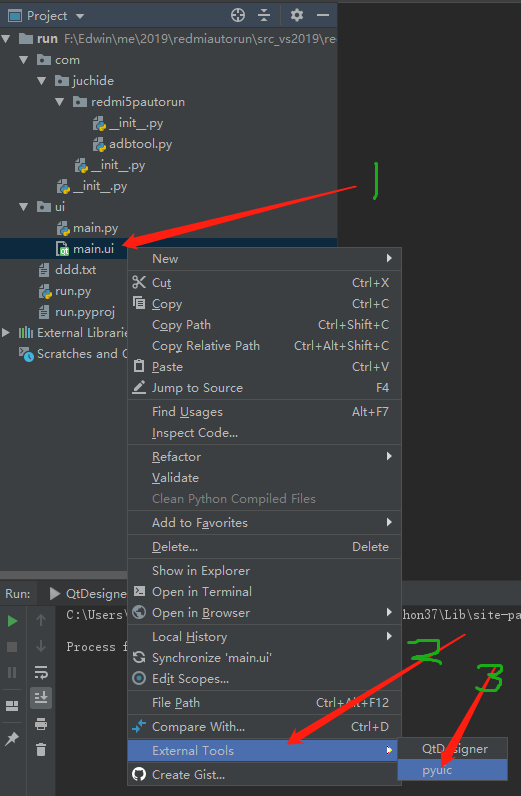The height and width of the screenshot is (796, 521).
Task: Open External Tools submenu
Action: [264, 751]
